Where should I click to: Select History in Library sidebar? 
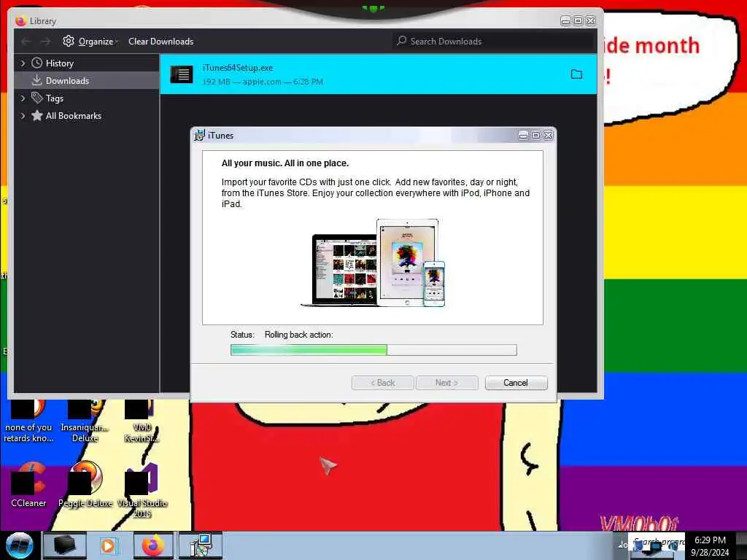pos(60,63)
